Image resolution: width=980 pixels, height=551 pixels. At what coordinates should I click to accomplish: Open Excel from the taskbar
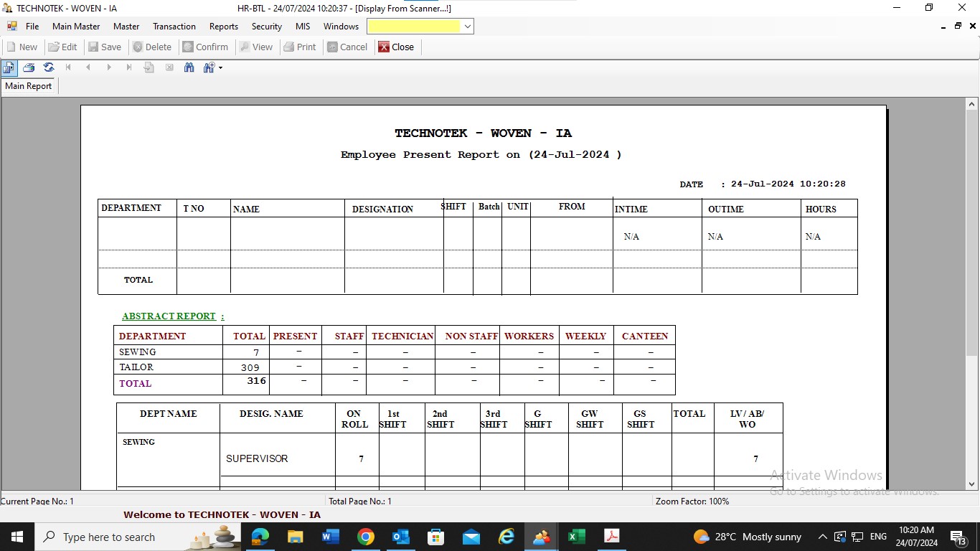pyautogui.click(x=576, y=537)
